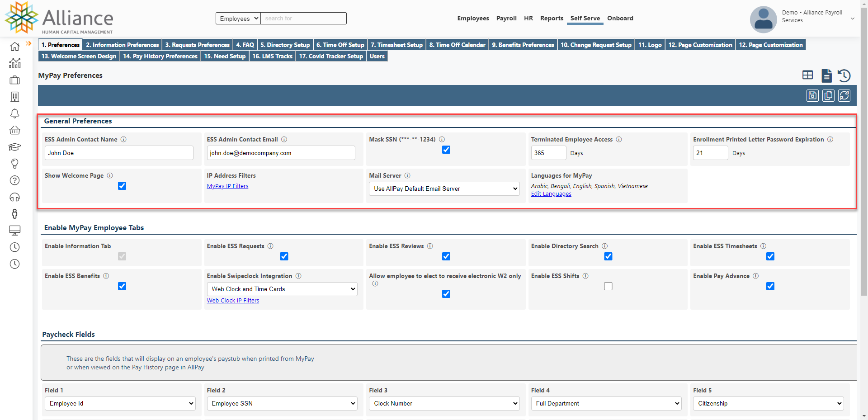Toggle Enable Pay Advance checkbox
The image size is (868, 420).
(770, 286)
